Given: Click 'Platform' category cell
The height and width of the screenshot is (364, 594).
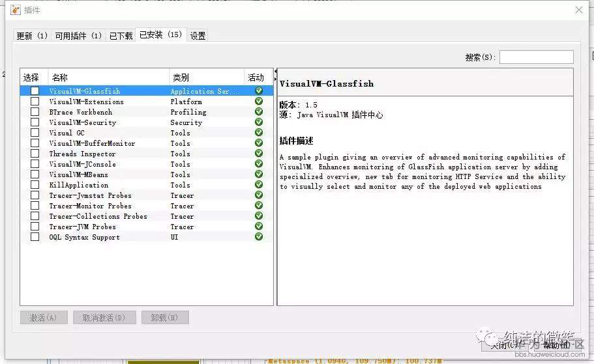Looking at the screenshot, I should point(186,102).
